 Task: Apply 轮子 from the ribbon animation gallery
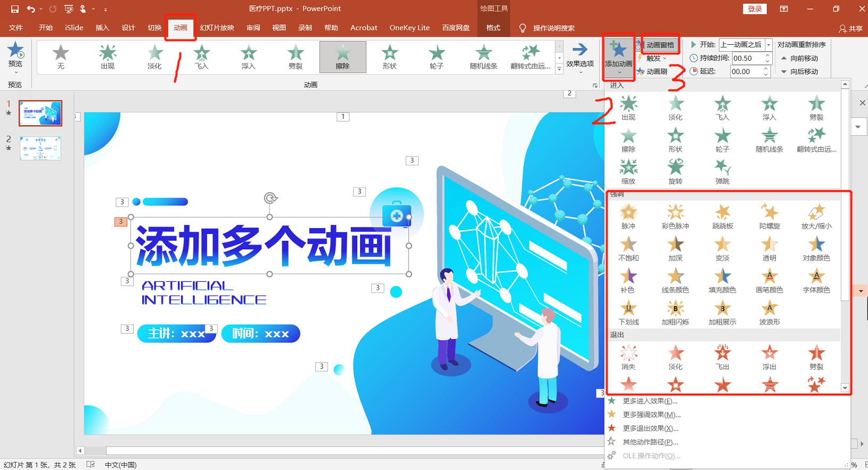pyautogui.click(x=436, y=57)
